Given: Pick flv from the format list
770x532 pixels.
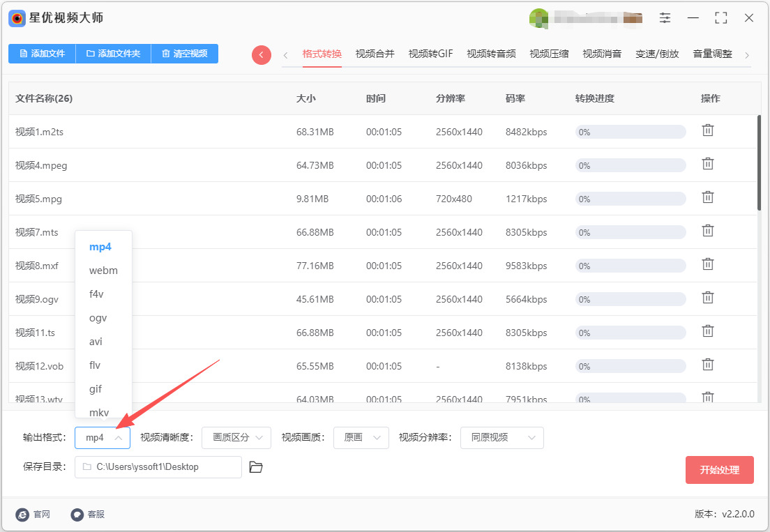Looking at the screenshot, I should (x=95, y=365).
